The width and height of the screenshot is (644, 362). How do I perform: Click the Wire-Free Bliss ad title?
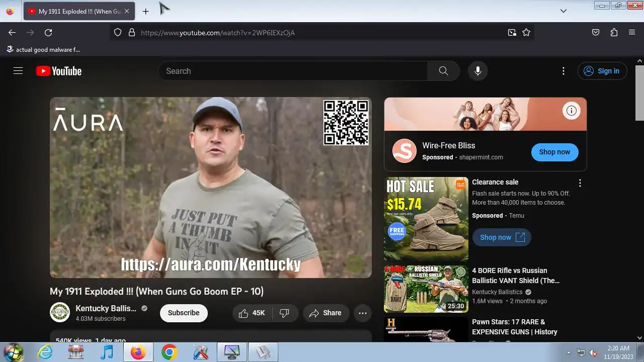pos(449,145)
